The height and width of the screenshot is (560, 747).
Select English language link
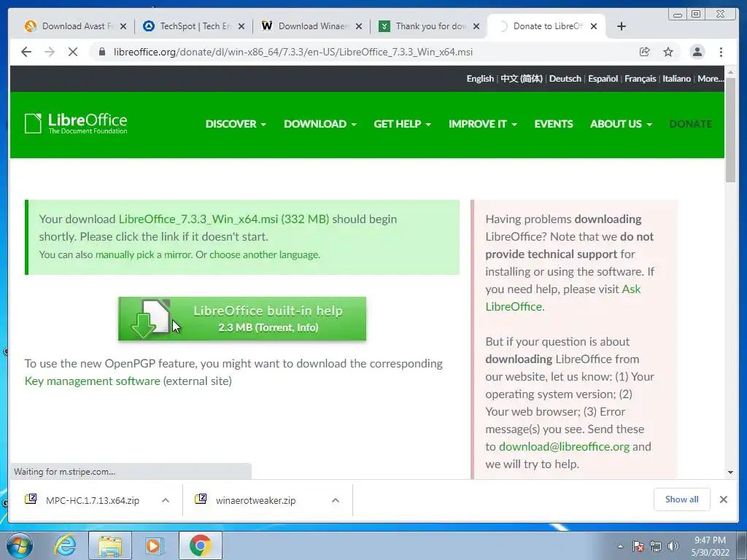[x=480, y=79]
